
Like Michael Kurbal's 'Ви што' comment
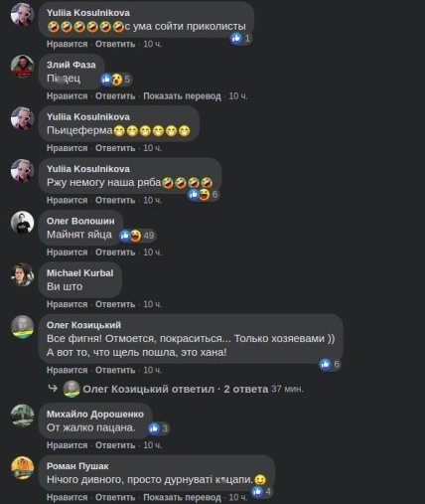coord(67,304)
